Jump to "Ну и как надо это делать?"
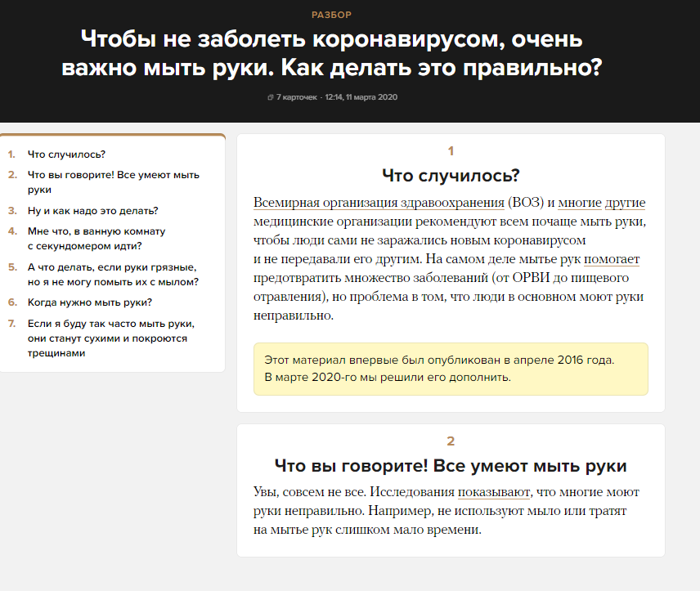 coord(93,209)
